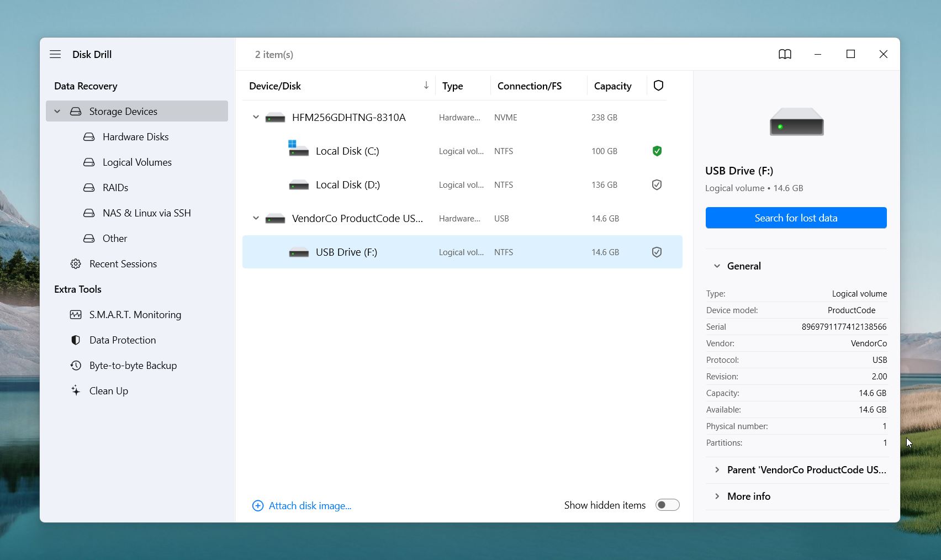The height and width of the screenshot is (560, 941).
Task: Click the plus icon next to Attach disk image
Action: coord(258,506)
